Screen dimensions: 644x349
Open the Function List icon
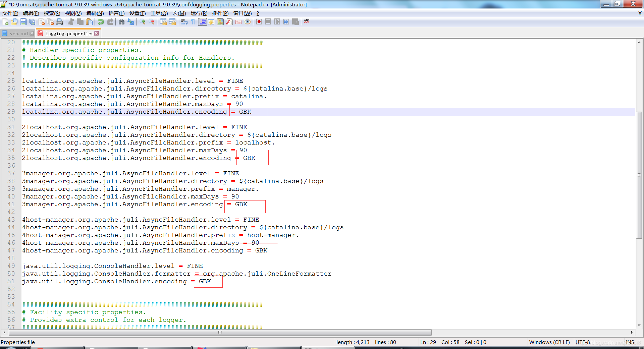229,22
